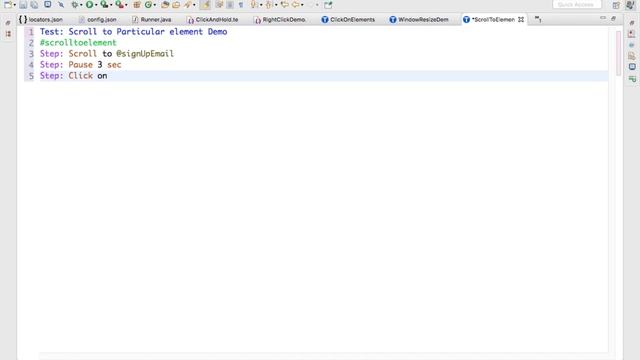Select the RightClickDemo tab
This screenshot has height=360, width=640.
tap(280, 19)
